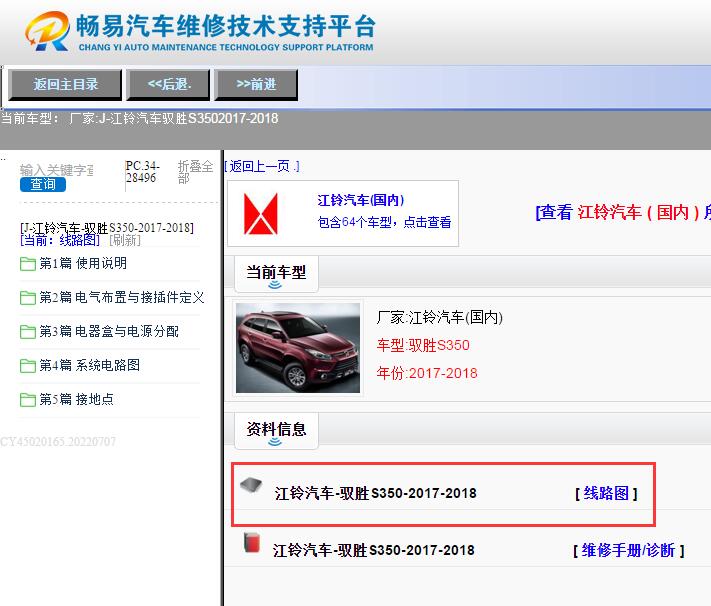Click 江铃汽车-驭胜S350-2017-2018 text in 线路图 row
The image size is (711, 606).
point(375,494)
